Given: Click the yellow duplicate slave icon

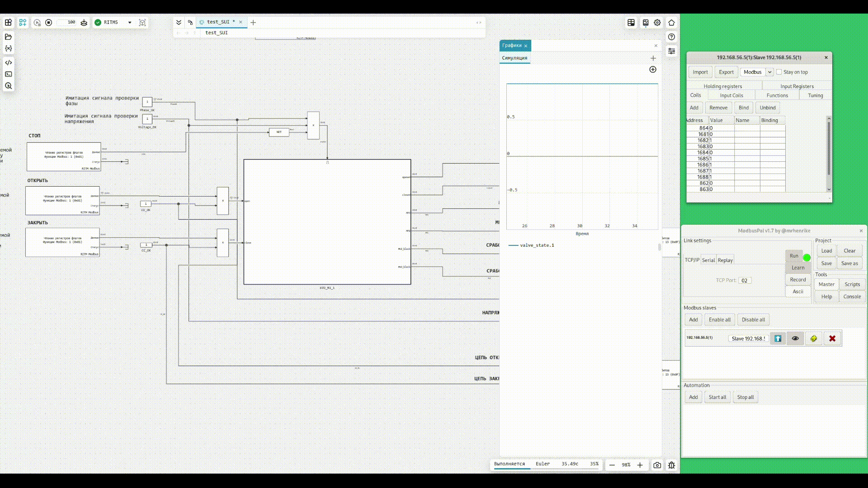Looking at the screenshot, I should point(814,338).
